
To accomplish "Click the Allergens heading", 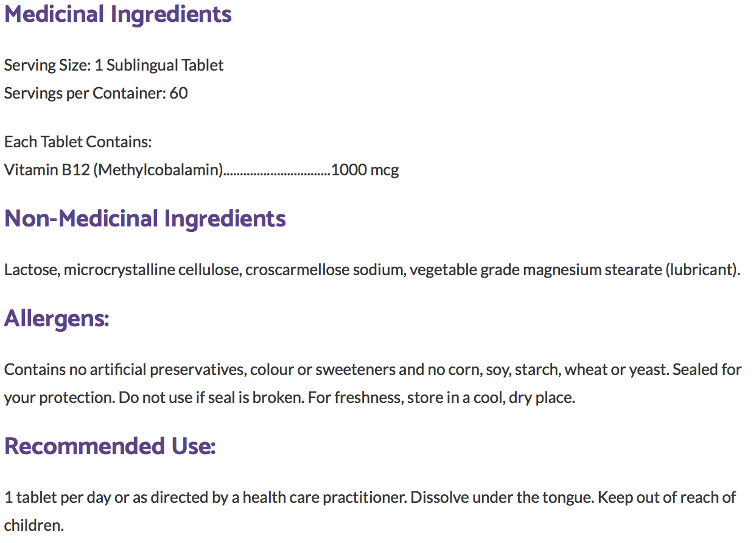I will 57,318.
